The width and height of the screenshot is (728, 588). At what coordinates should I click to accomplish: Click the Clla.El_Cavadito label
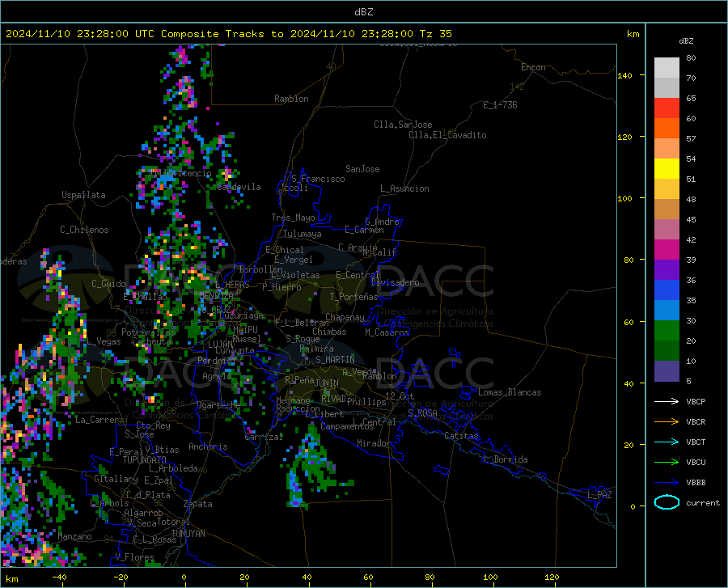coord(447,135)
